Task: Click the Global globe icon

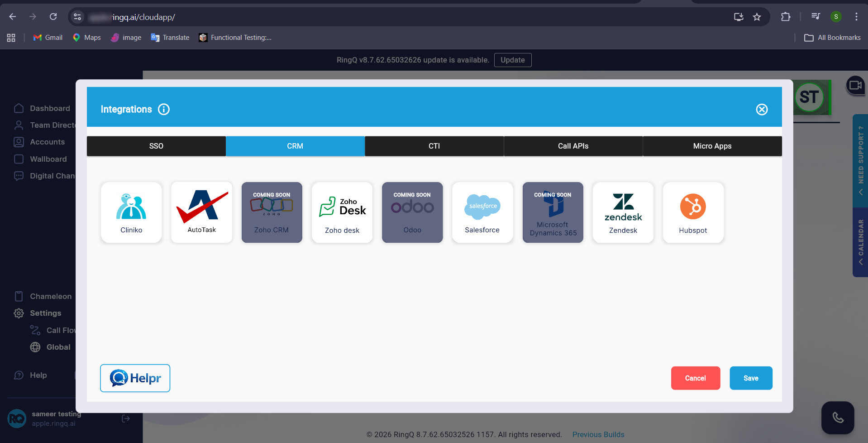Action: click(35, 347)
